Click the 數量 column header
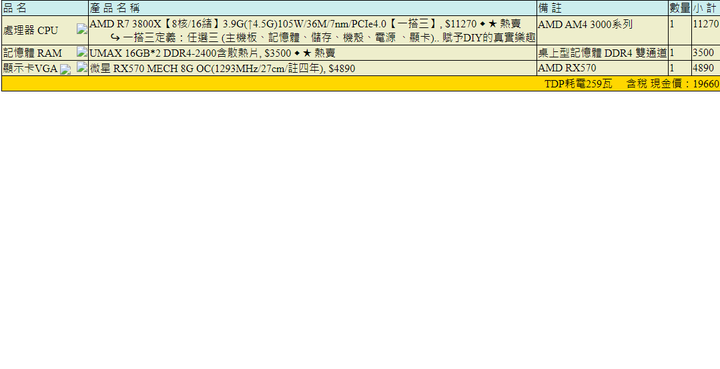The image size is (720, 369). click(x=680, y=8)
